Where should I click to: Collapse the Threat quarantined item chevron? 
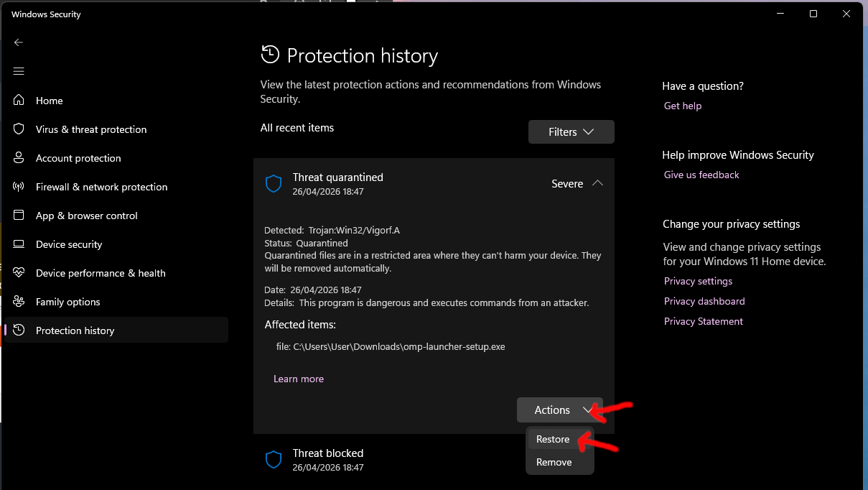click(x=597, y=184)
